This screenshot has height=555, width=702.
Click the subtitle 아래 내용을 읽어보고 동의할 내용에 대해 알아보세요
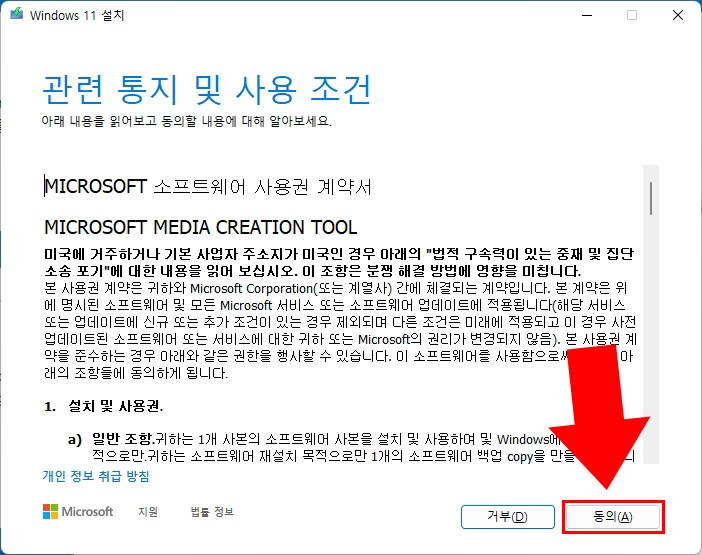click(x=187, y=121)
